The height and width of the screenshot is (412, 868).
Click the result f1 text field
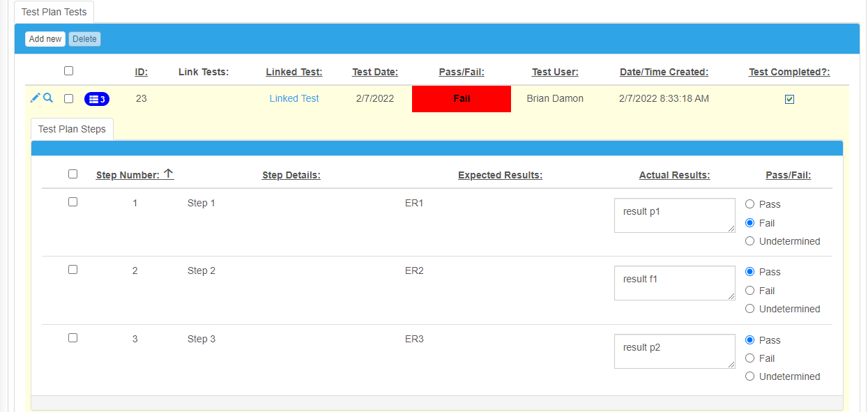[674, 282]
